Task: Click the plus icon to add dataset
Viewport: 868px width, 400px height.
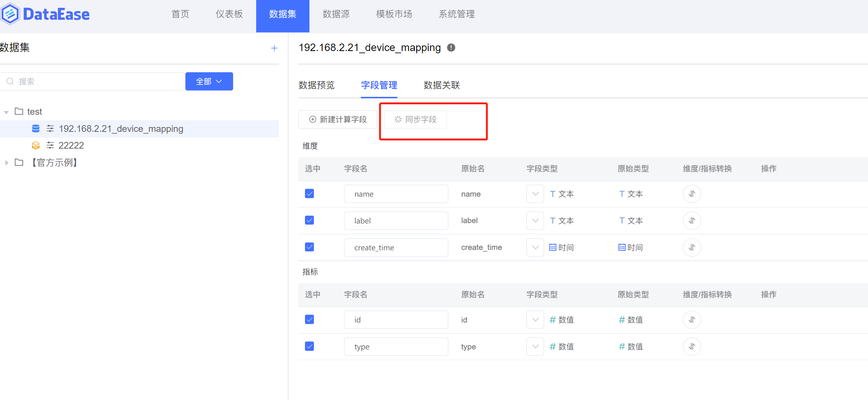Action: (274, 48)
